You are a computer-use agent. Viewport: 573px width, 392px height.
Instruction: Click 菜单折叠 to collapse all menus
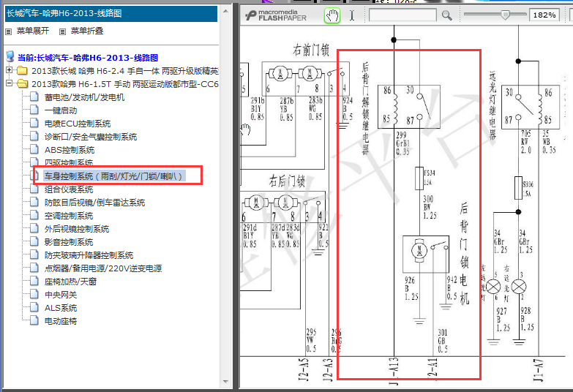[87, 31]
